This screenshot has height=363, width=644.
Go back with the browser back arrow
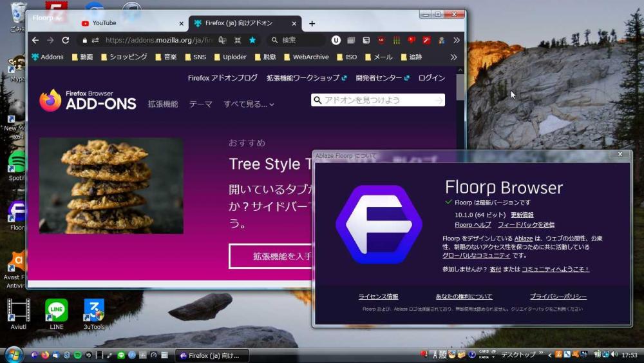35,40
